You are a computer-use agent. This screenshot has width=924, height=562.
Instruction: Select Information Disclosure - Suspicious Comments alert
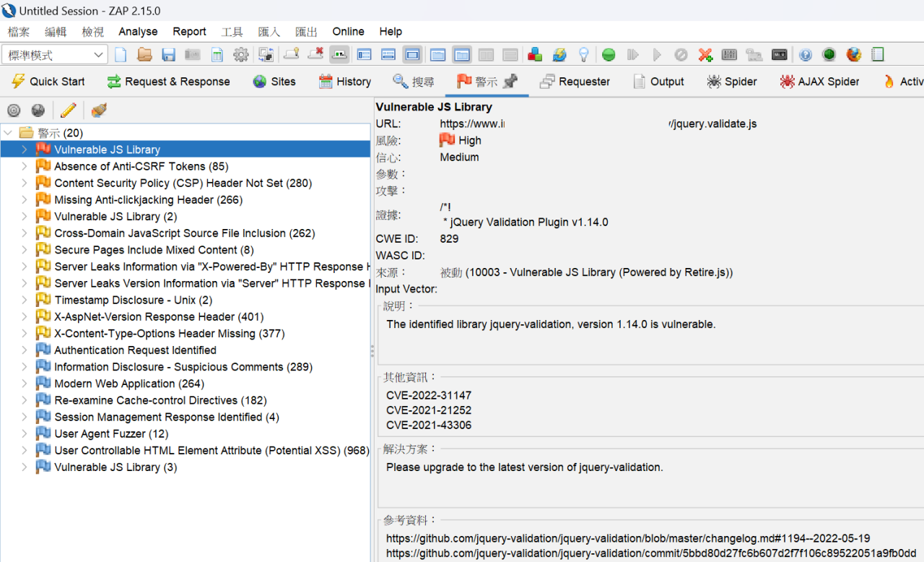tap(183, 367)
